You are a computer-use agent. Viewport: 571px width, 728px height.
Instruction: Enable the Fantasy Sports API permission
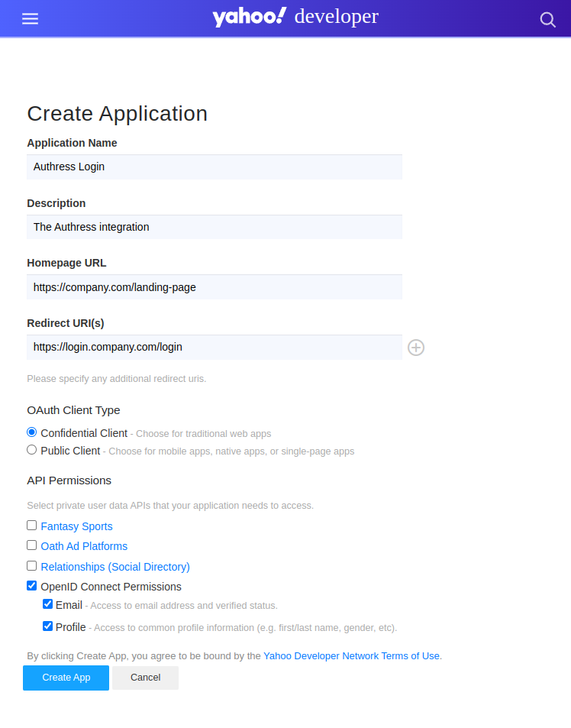click(x=31, y=525)
